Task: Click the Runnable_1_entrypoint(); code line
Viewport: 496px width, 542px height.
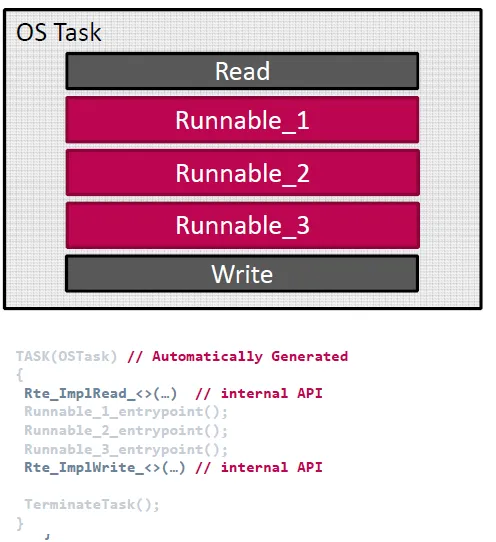Action: (x=126, y=412)
